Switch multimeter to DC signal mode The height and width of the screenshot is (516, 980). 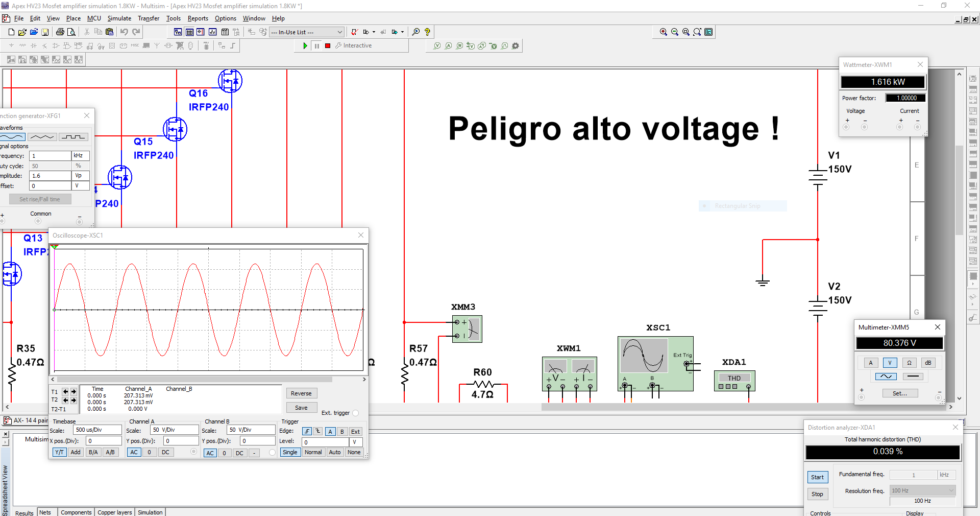point(913,377)
